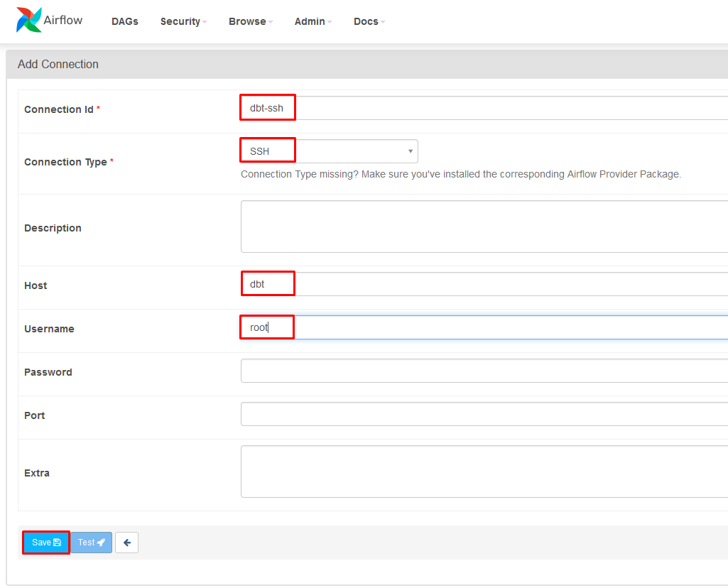Open the Docs dropdown menu
The image size is (728, 588).
(x=369, y=21)
